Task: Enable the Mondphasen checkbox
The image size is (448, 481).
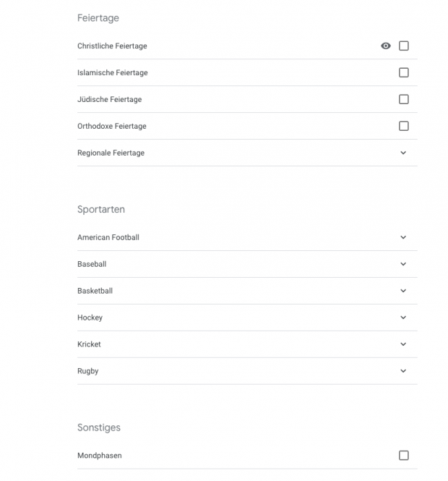Action: coord(404,456)
